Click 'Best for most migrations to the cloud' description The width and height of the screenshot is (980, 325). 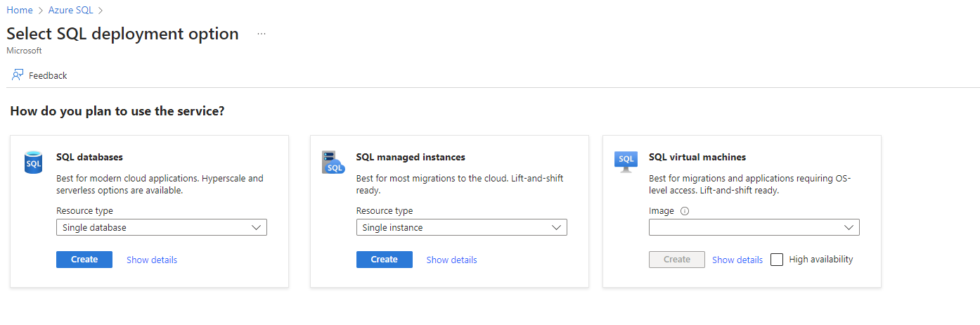click(460, 184)
